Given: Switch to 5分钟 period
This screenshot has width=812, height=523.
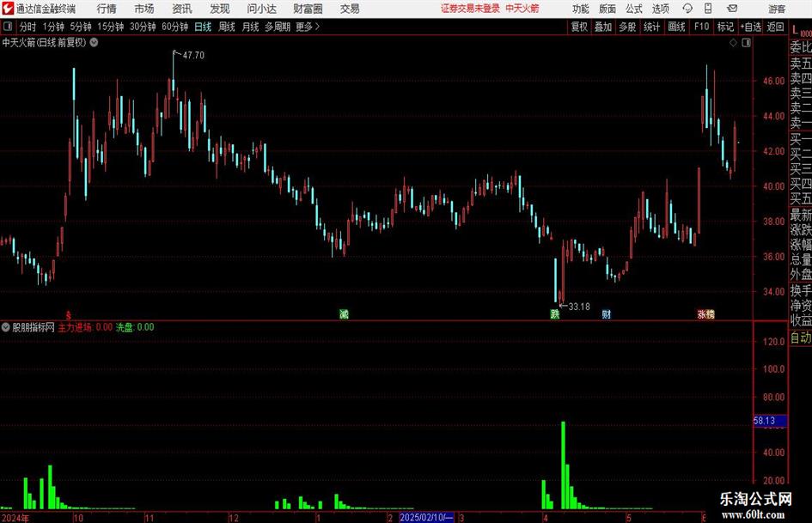Looking at the screenshot, I should [81, 27].
